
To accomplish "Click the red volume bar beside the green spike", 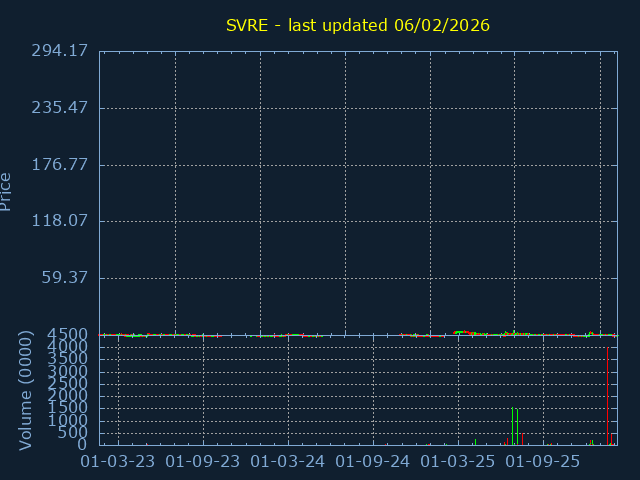I will click(522, 439).
